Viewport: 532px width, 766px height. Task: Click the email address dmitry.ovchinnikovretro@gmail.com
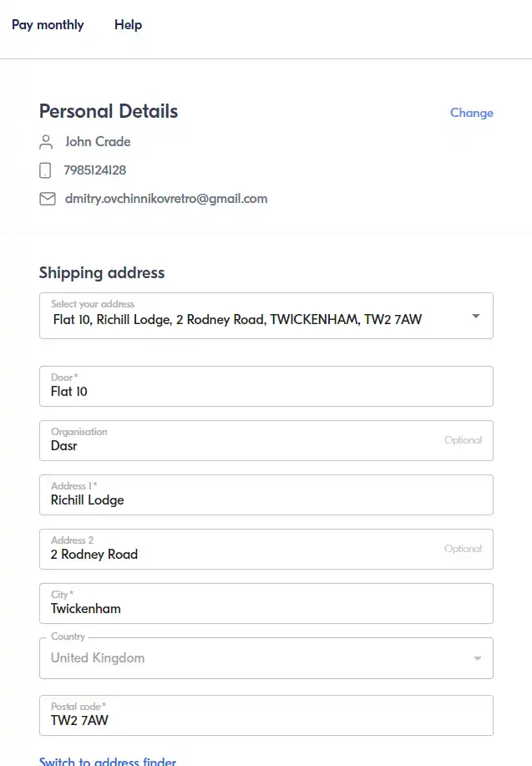click(x=166, y=199)
